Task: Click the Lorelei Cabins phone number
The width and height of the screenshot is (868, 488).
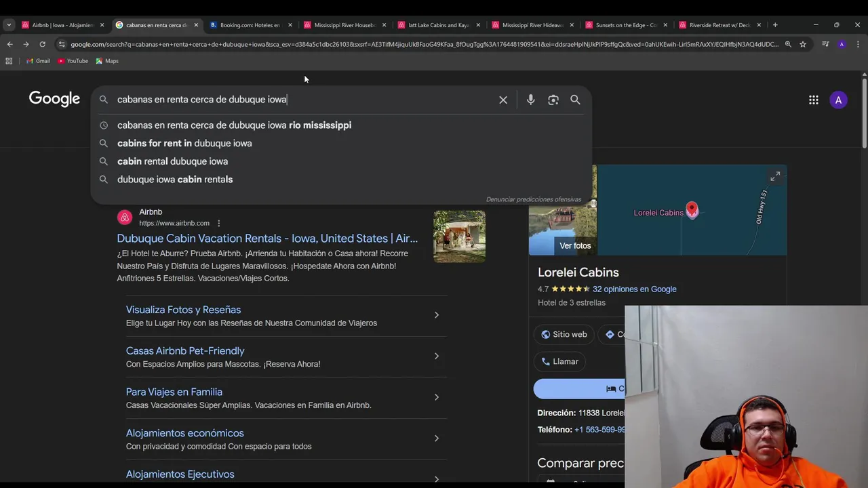Action: (599, 430)
